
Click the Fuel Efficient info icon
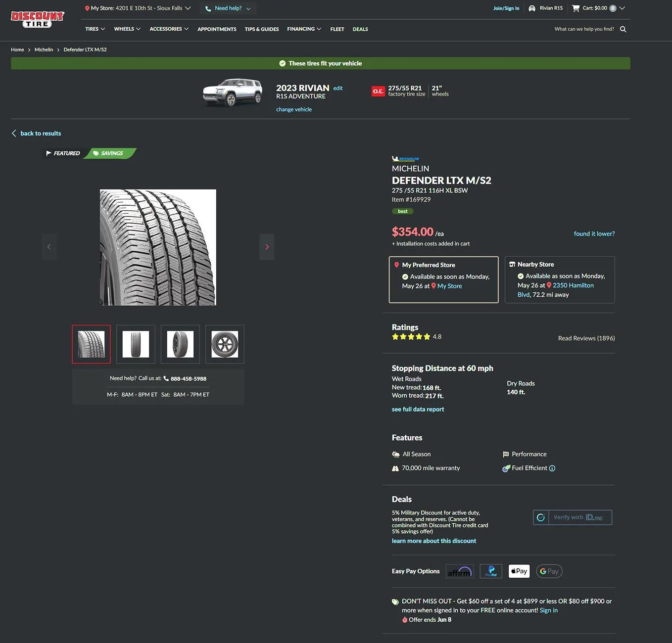click(x=552, y=468)
